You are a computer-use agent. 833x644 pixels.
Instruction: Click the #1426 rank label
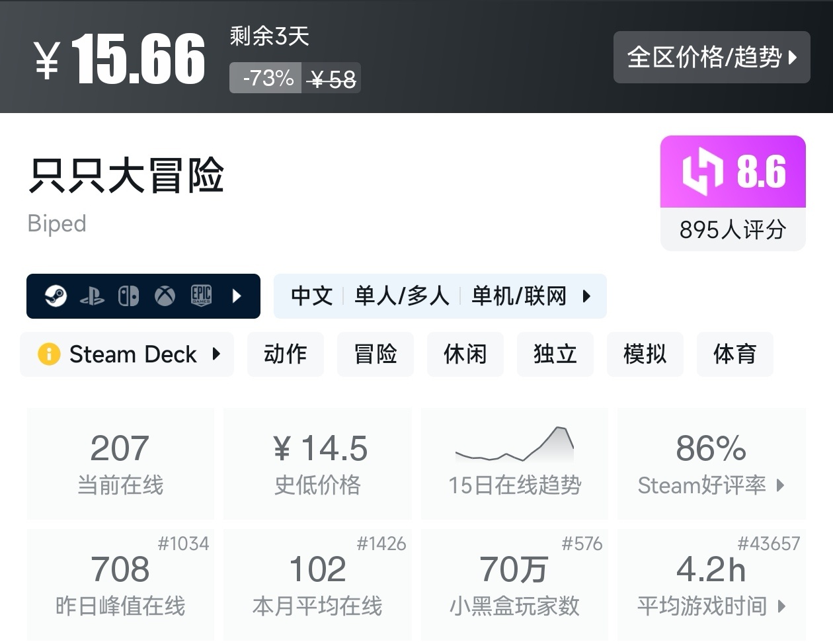click(x=381, y=544)
